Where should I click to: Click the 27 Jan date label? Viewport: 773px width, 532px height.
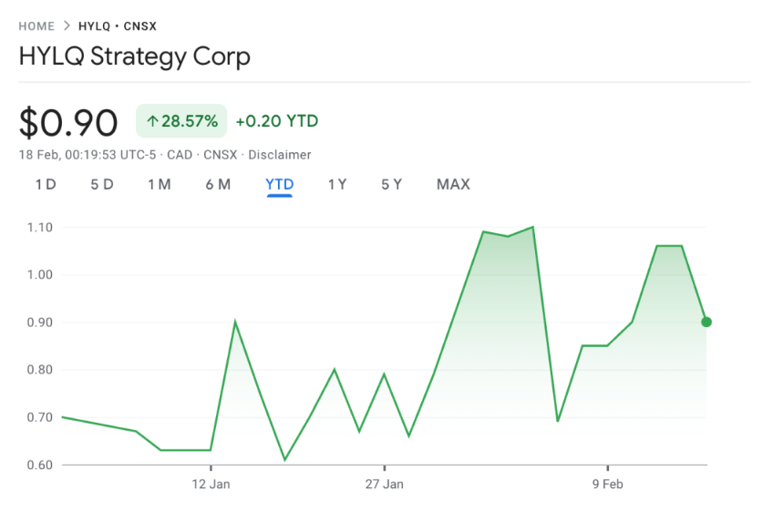click(384, 484)
